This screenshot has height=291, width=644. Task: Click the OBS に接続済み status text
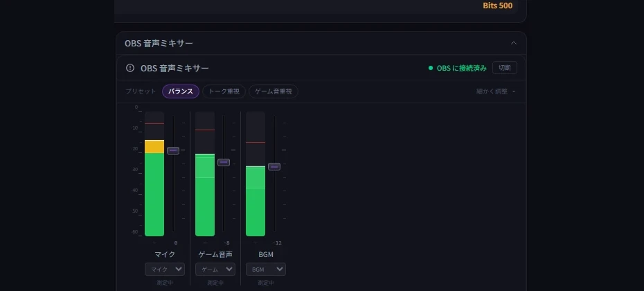(x=462, y=68)
